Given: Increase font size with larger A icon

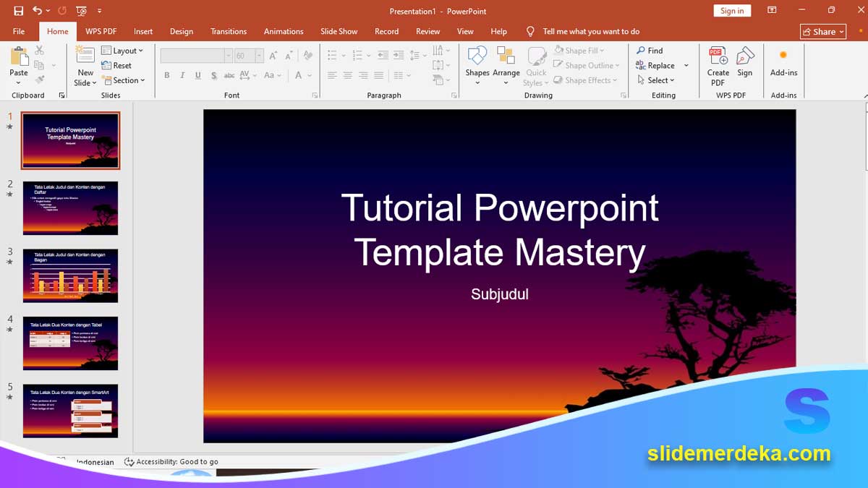Looking at the screenshot, I should click(x=273, y=56).
